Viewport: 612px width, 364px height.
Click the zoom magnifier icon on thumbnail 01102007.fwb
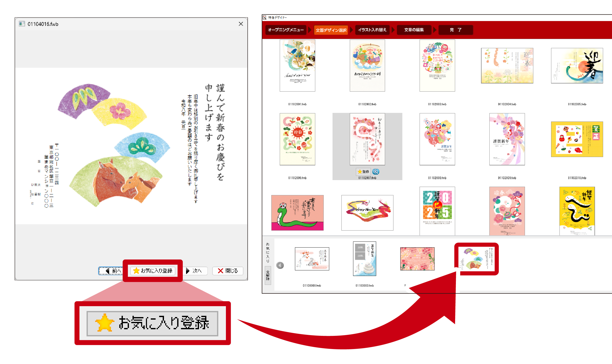click(376, 172)
